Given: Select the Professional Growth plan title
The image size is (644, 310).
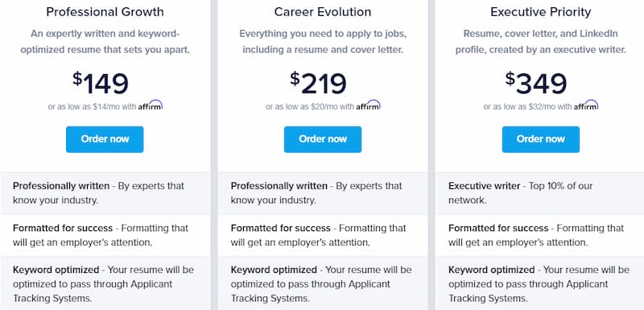Looking at the screenshot, I should 105,12.
